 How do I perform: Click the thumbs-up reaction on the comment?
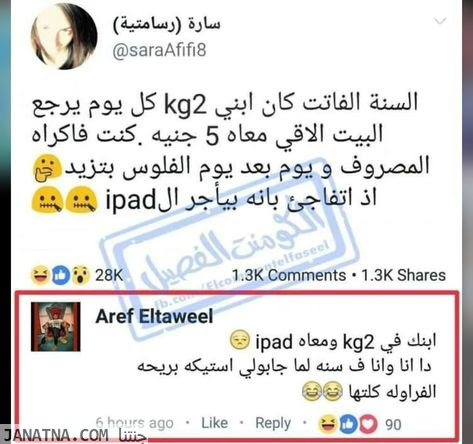tap(348, 424)
